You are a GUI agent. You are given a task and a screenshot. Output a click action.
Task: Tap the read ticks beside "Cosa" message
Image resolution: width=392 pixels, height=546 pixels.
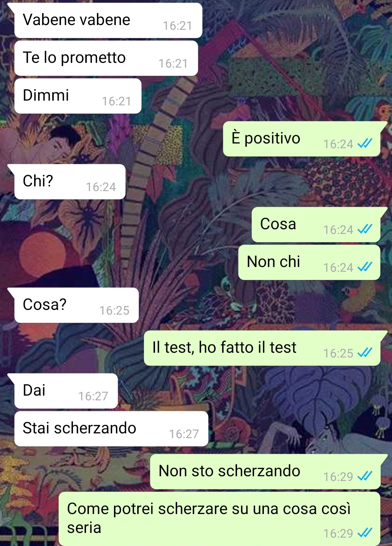click(x=365, y=230)
